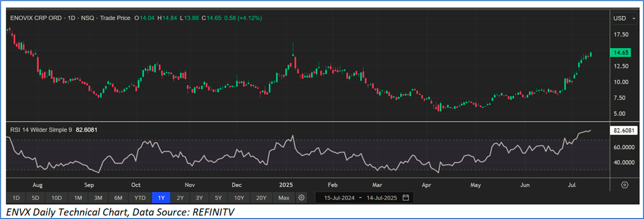
Task: Select the 1D time range
Action: (x=16, y=198)
